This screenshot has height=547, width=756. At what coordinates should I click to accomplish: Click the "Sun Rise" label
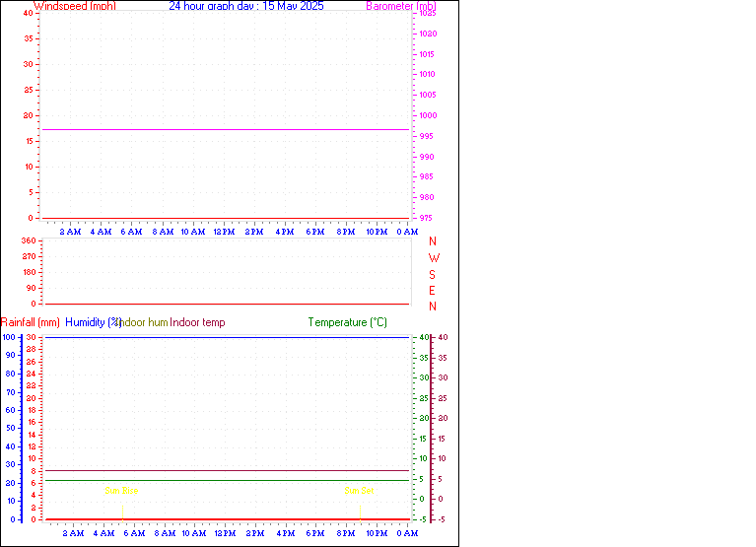pos(121,491)
